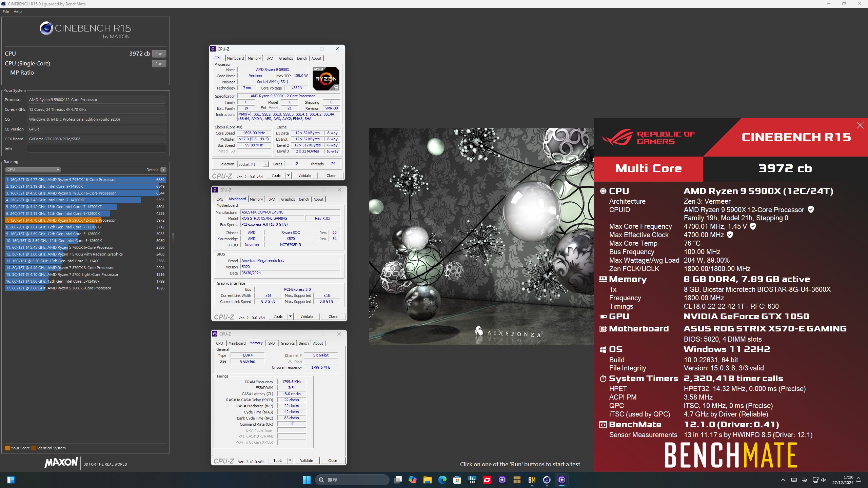Open the Windows Start menu
This screenshot has width=868, height=488.
[x=307, y=480]
